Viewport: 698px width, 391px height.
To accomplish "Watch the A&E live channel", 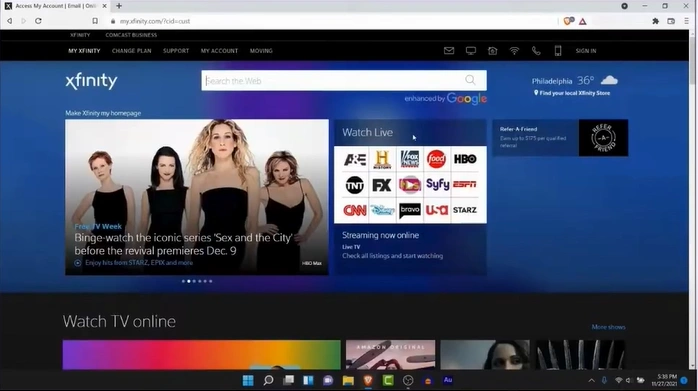I will (355, 159).
